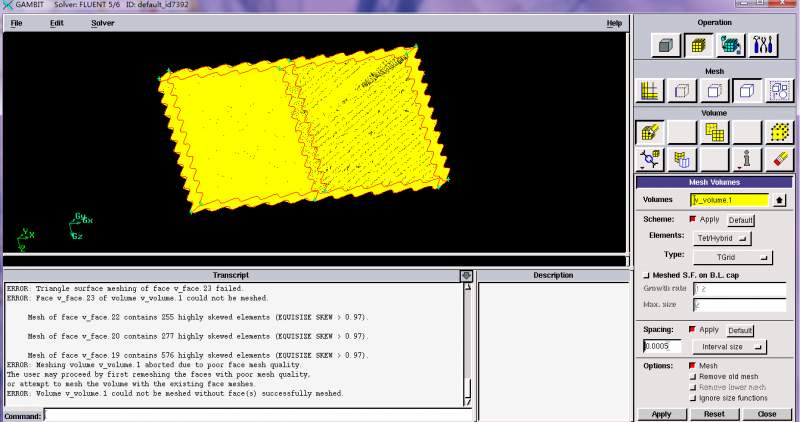800x422 pixels.
Task: Click the Command input field
Action: pos(258,415)
